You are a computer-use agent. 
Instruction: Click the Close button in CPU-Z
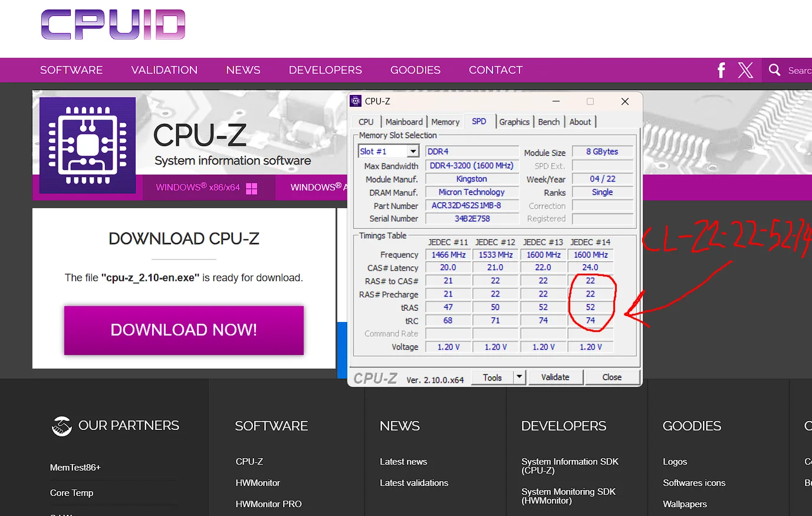pos(612,377)
